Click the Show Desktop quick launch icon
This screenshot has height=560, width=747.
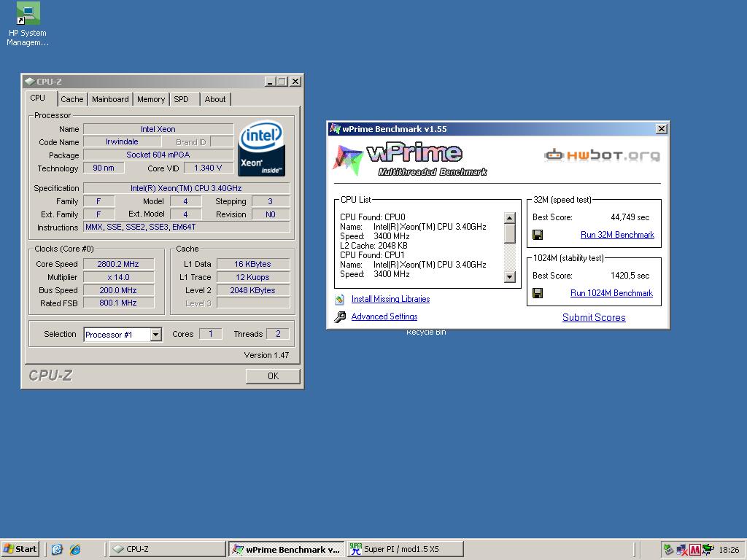(57, 550)
